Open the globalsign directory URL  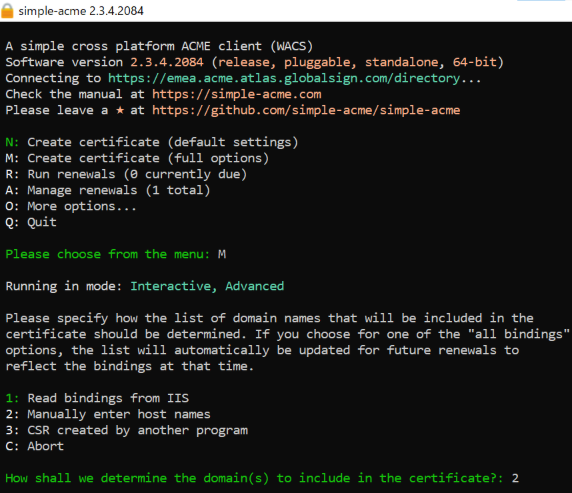284,78
